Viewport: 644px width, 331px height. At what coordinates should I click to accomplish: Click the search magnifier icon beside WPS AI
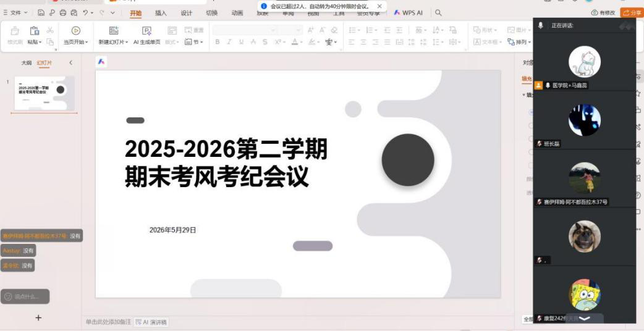click(438, 13)
